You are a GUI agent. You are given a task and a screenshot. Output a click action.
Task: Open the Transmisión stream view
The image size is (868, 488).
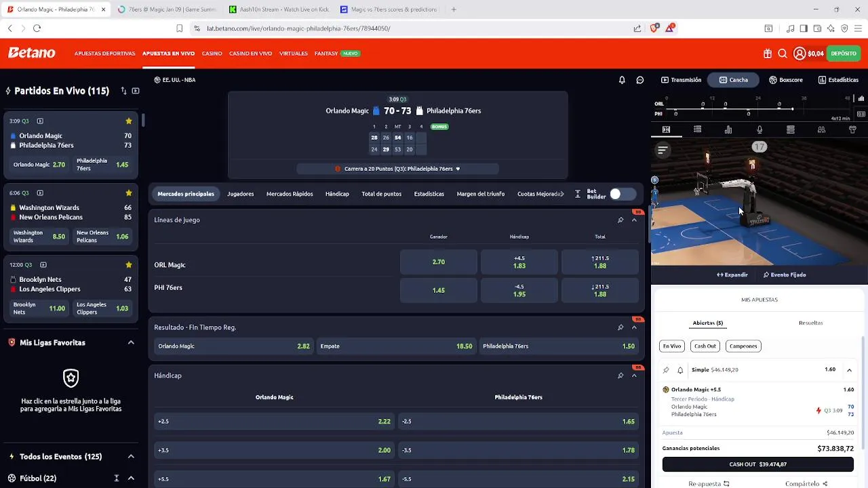[x=681, y=80]
